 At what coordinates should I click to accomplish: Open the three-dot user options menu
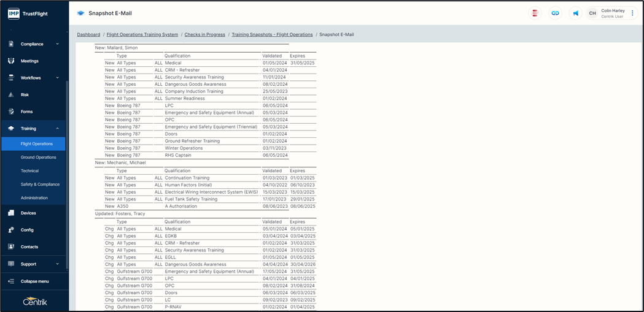[632, 13]
